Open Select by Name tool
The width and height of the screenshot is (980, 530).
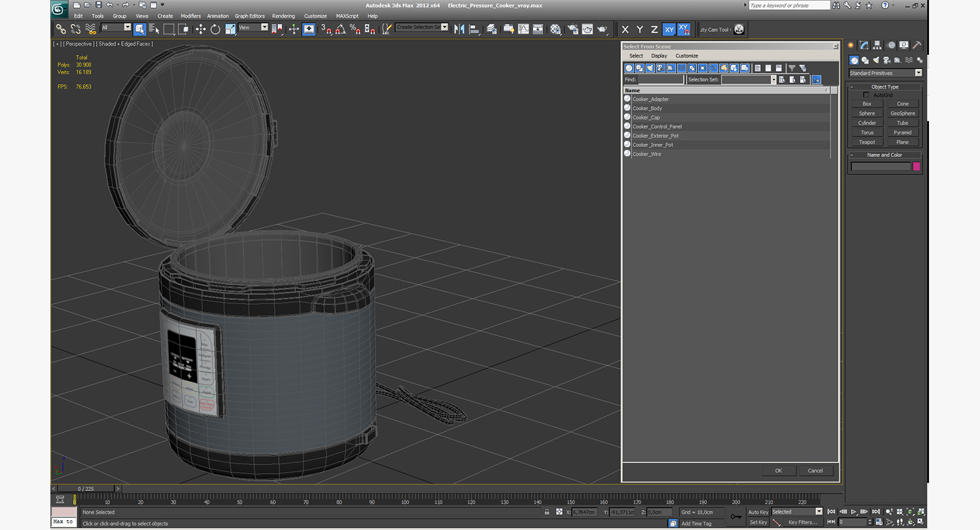154,29
